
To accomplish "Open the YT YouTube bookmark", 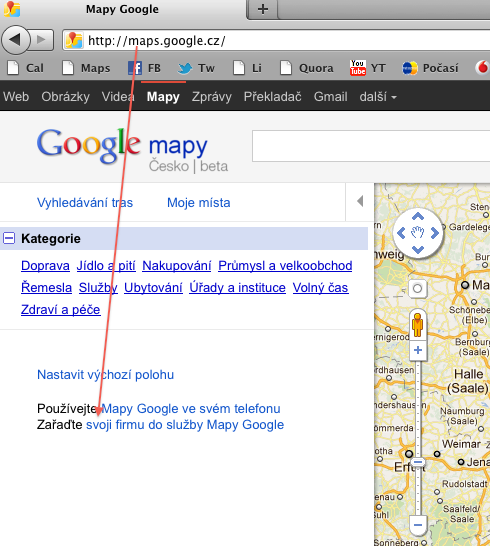I will 368,68.
